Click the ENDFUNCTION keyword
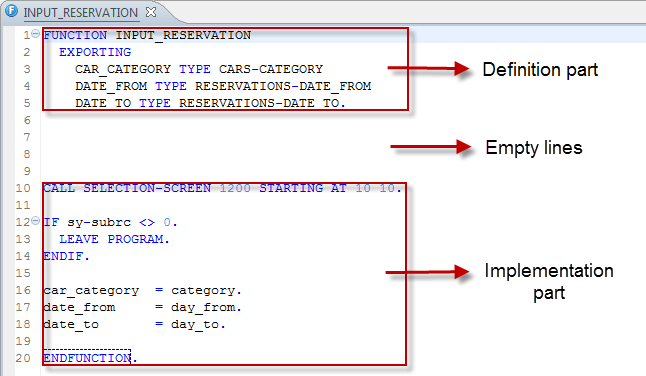The height and width of the screenshot is (376, 646). click(87, 358)
